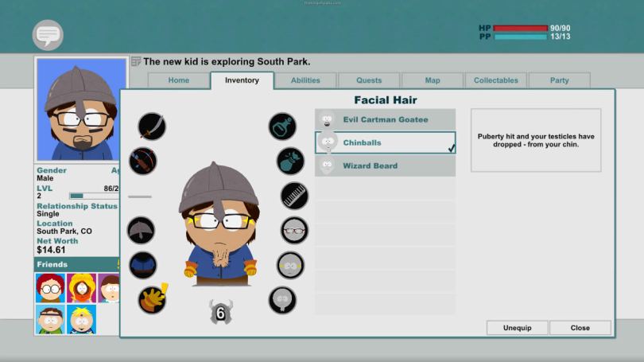This screenshot has height=362, width=644.
Task: Open the glasses accessory slot
Action: (294, 230)
